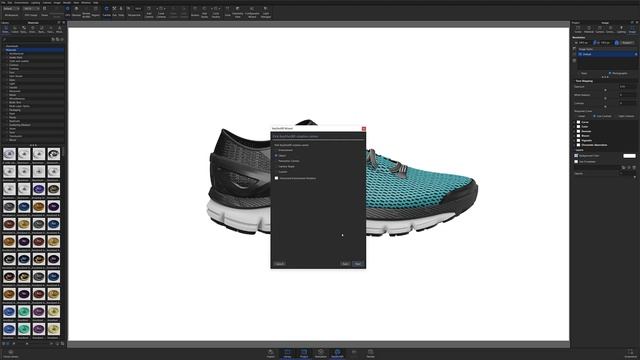Click the Screenshot icon at bottom right

tap(630, 353)
